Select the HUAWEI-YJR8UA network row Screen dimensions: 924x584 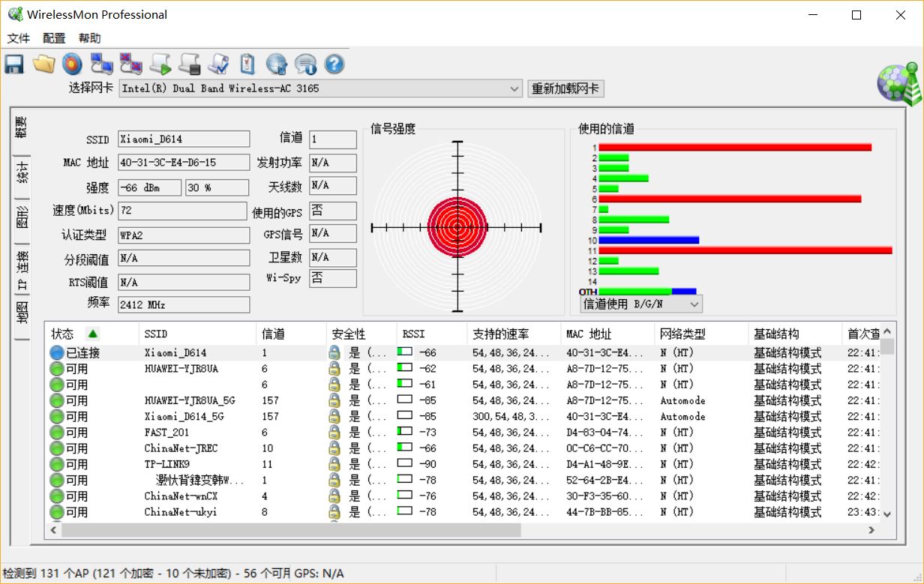[463, 369]
